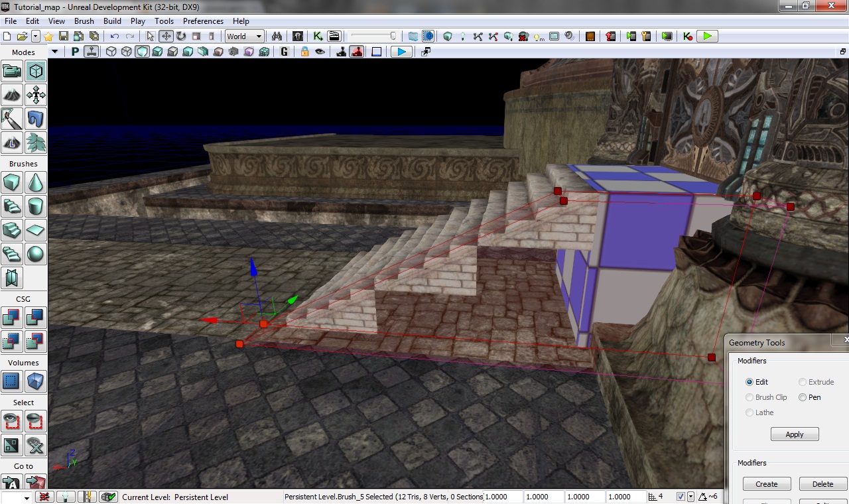Click the Create modifier button

click(x=767, y=484)
